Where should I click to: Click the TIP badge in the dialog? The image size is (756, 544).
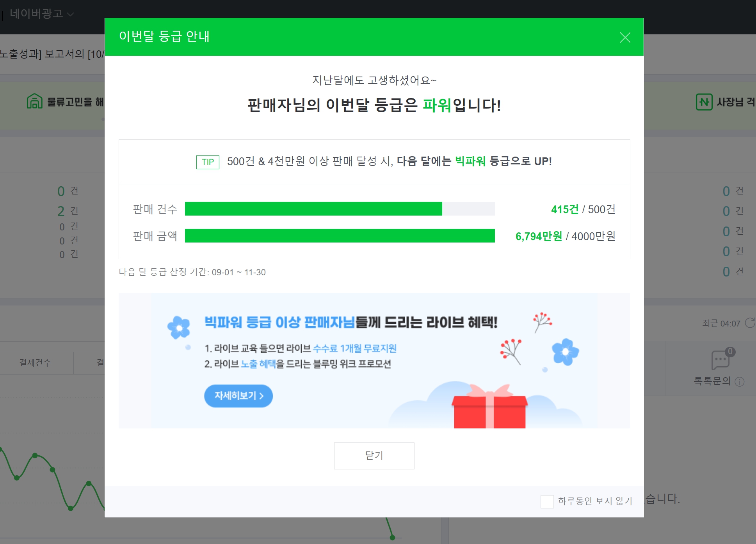pos(208,162)
